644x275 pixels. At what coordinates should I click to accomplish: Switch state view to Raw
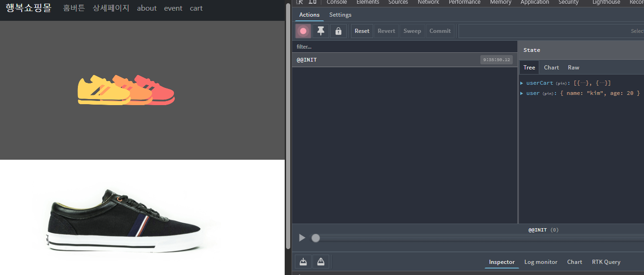tap(574, 67)
